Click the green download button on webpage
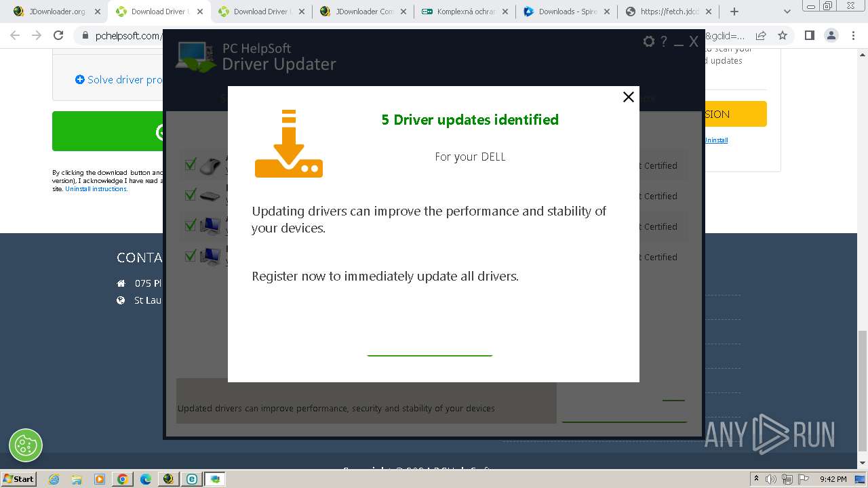 pos(108,131)
